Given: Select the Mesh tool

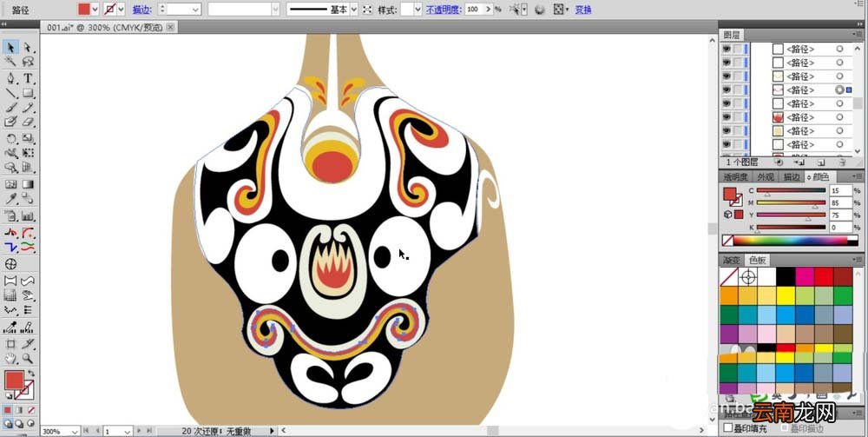Looking at the screenshot, I should 10,184.
